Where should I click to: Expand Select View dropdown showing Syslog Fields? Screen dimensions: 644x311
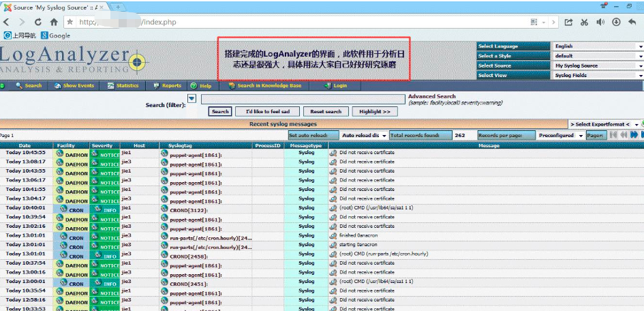pyautogui.click(x=598, y=75)
